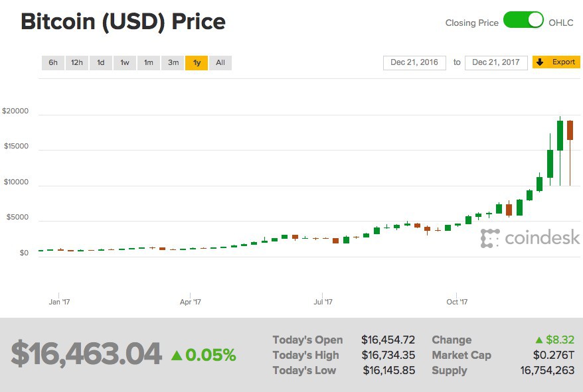Viewport: 583px width, 392px height.
Task: Open the start date field Dec 21, 2016
Action: click(414, 62)
